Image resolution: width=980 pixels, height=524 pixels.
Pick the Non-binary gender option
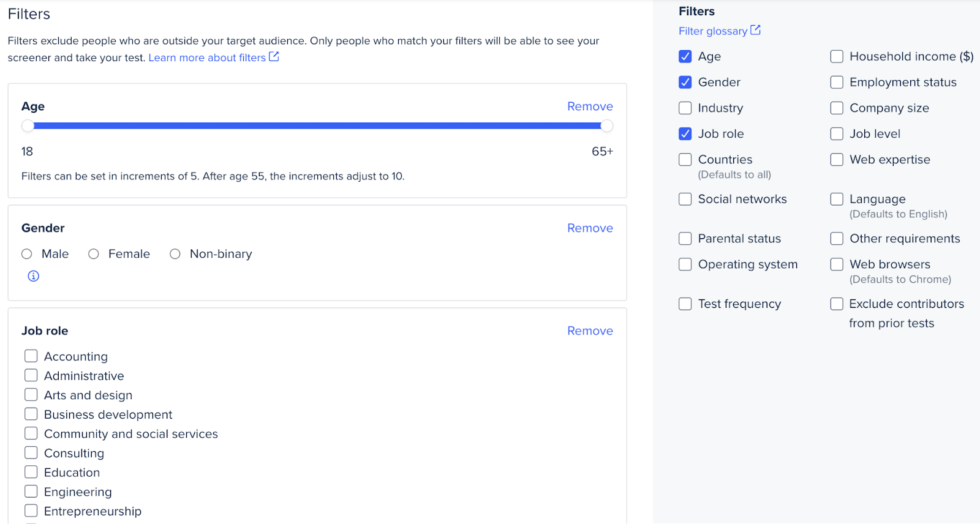(175, 254)
